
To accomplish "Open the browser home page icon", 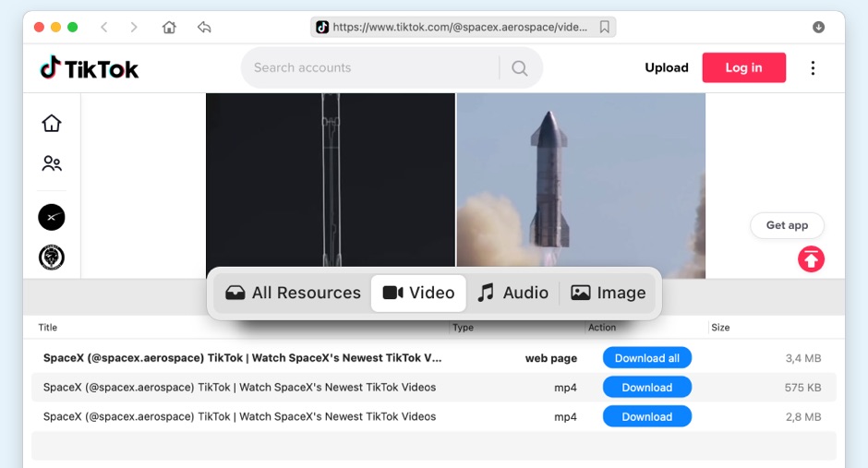I will [x=169, y=27].
